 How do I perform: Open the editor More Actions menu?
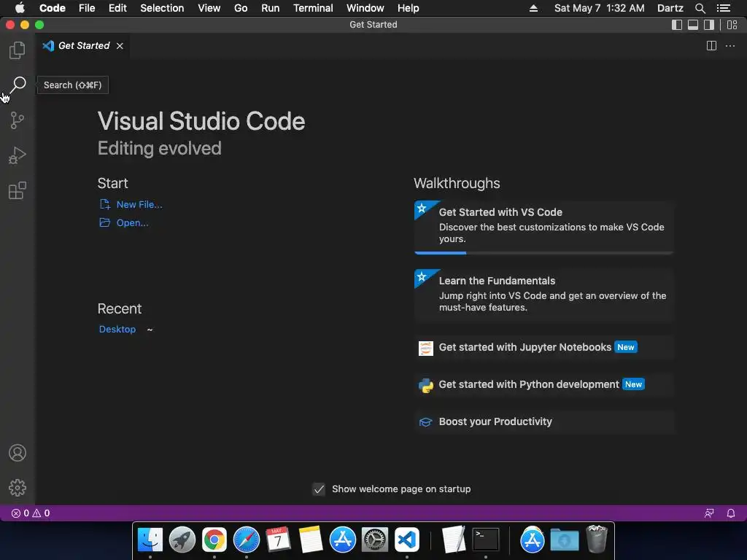click(729, 46)
